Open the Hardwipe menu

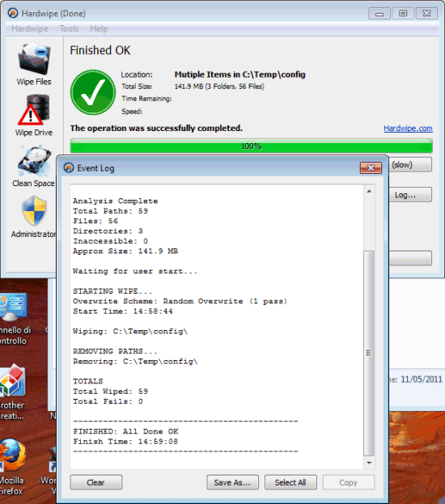[30, 28]
